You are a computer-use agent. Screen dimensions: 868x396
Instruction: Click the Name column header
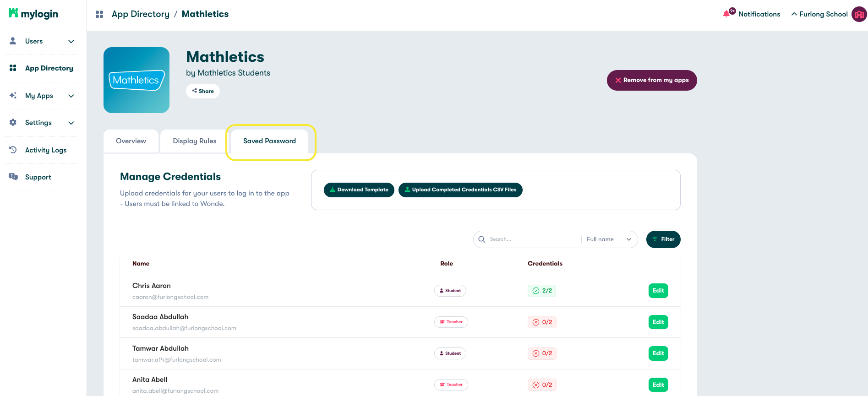[141, 264]
